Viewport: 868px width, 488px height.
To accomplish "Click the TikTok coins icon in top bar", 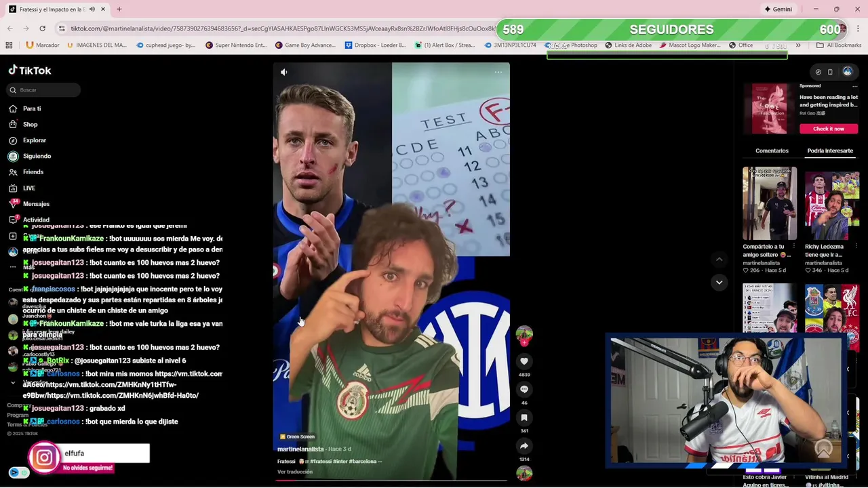I will [818, 72].
